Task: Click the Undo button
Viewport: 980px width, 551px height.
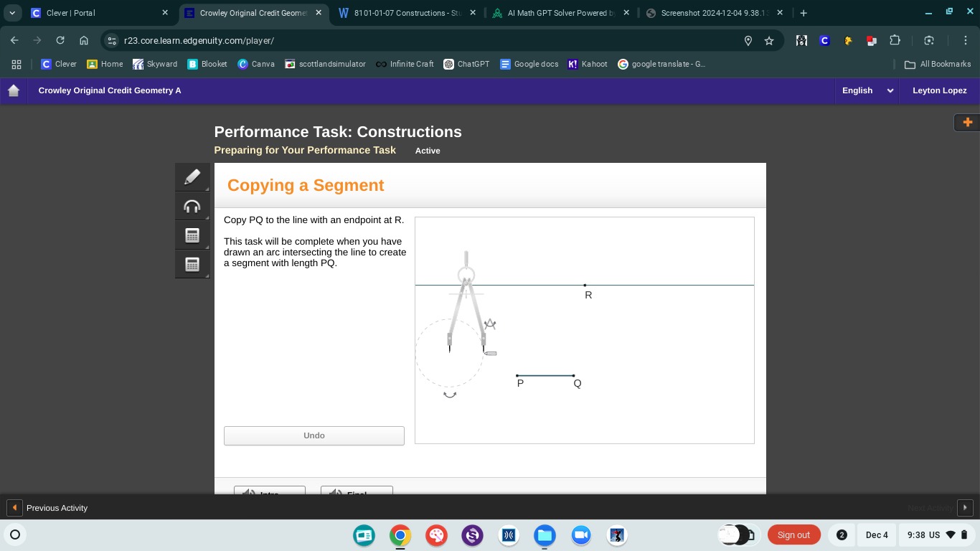Action: (x=314, y=435)
